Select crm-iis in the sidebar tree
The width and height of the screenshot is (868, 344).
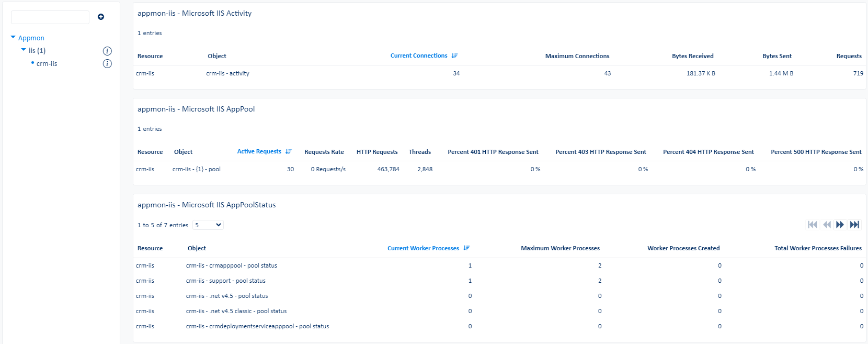tap(47, 64)
